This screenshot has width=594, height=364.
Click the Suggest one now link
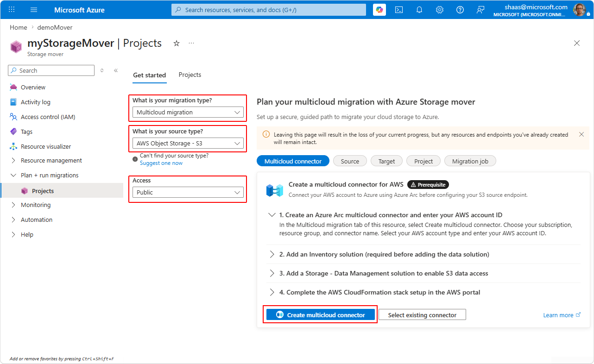[x=161, y=163]
